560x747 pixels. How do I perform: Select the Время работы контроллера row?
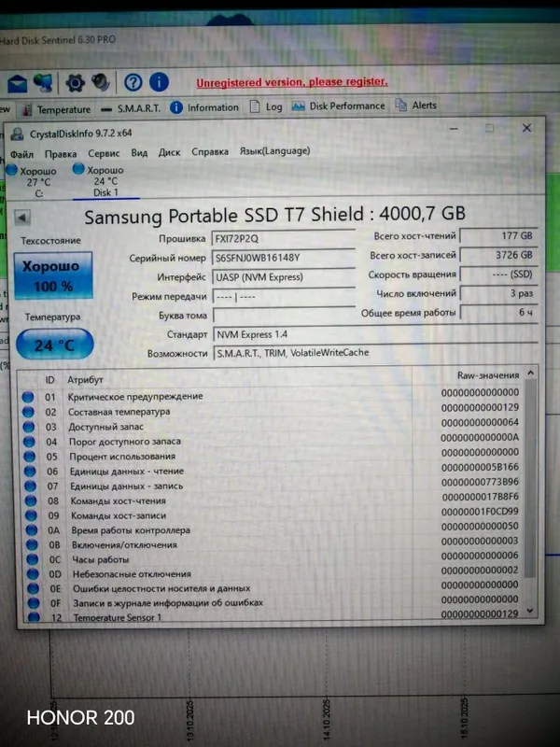click(x=273, y=529)
